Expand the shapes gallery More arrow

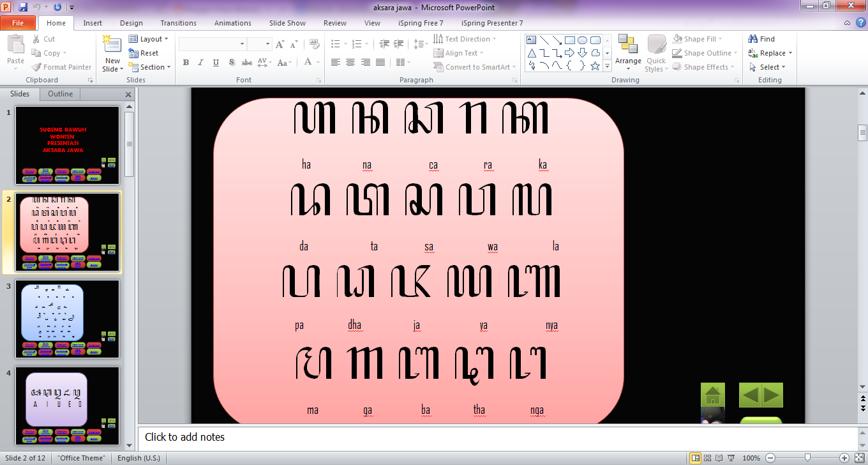(608, 66)
